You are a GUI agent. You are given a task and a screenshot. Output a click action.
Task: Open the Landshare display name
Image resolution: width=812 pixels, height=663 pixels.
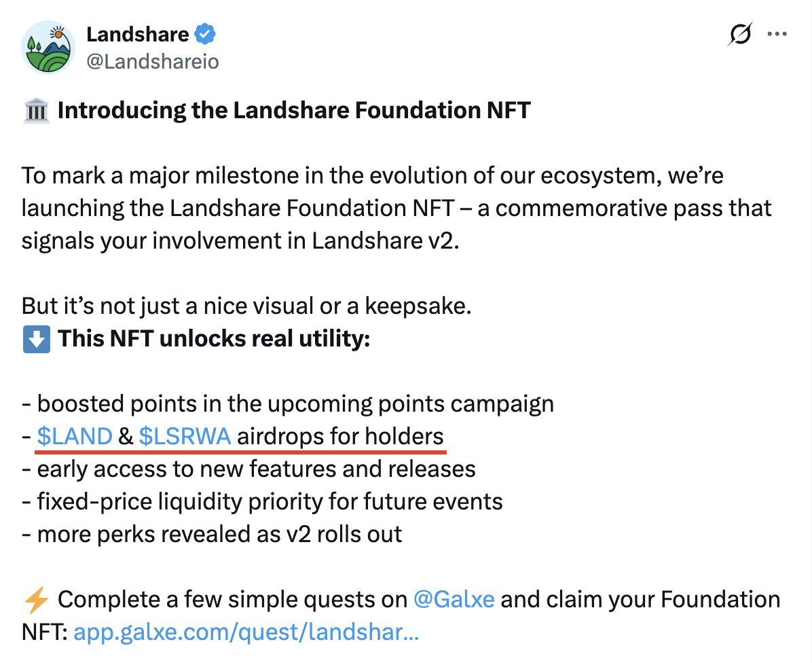click(138, 33)
